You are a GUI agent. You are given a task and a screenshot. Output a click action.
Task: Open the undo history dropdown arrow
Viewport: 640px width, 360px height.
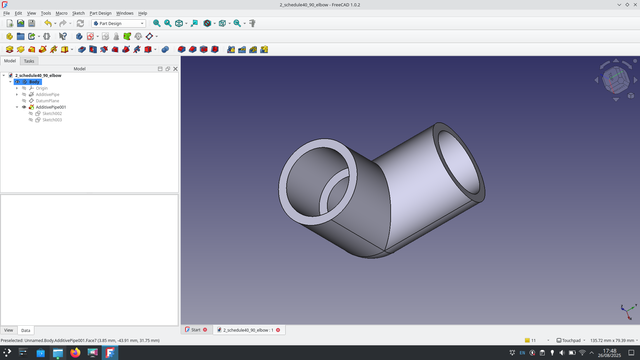point(55,23)
